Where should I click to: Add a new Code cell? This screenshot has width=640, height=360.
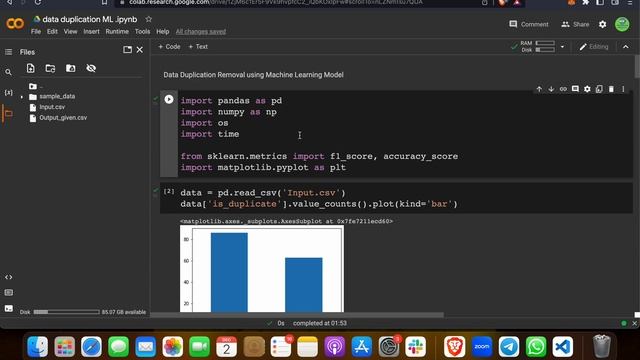pos(169,47)
